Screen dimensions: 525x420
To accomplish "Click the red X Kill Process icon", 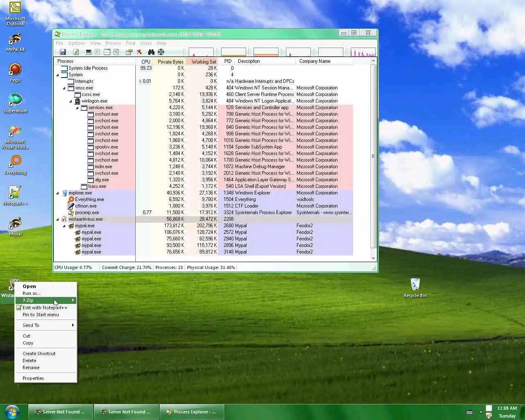I will [x=139, y=52].
